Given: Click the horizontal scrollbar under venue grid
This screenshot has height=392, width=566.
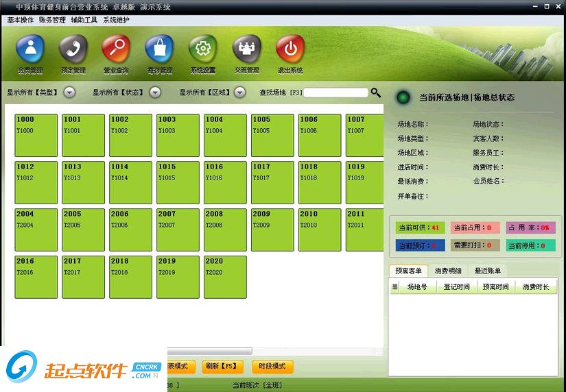Looking at the screenshot, I should [x=210, y=351].
